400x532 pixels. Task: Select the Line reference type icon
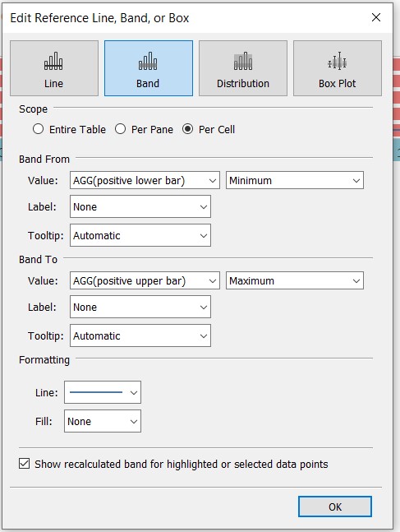(x=54, y=68)
